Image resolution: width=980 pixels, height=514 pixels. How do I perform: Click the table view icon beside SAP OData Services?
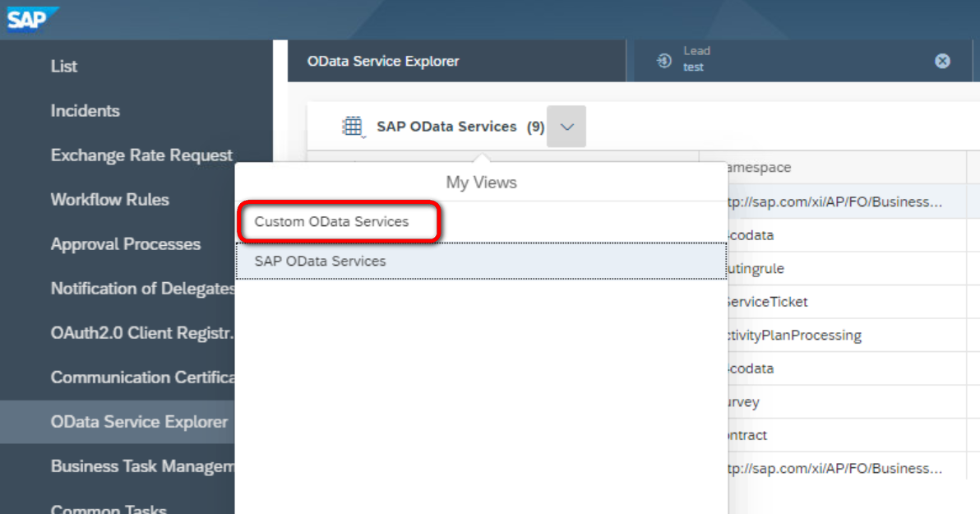[x=352, y=127]
